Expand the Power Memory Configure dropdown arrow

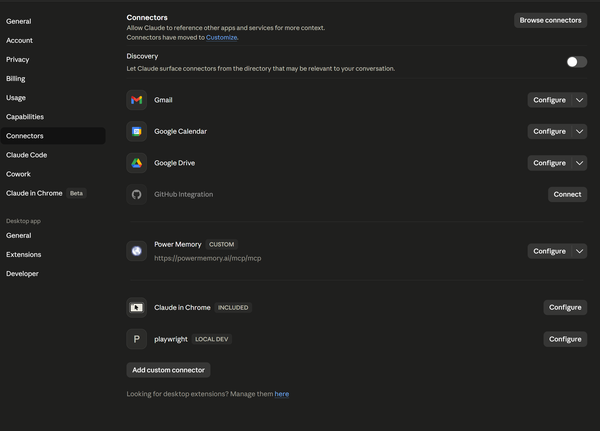pos(579,251)
